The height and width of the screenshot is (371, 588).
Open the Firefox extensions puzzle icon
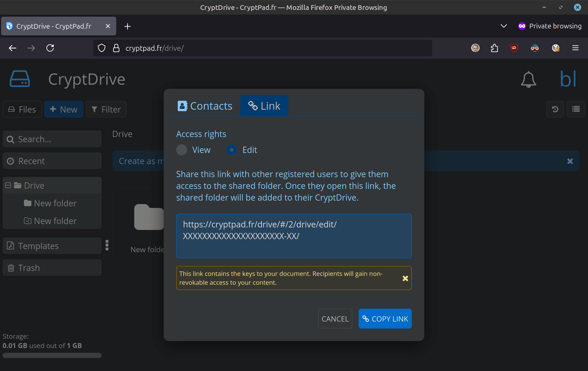point(494,48)
